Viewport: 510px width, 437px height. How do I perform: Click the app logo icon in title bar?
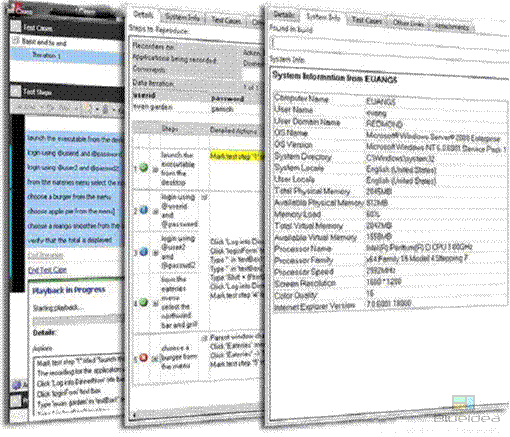click(x=18, y=8)
